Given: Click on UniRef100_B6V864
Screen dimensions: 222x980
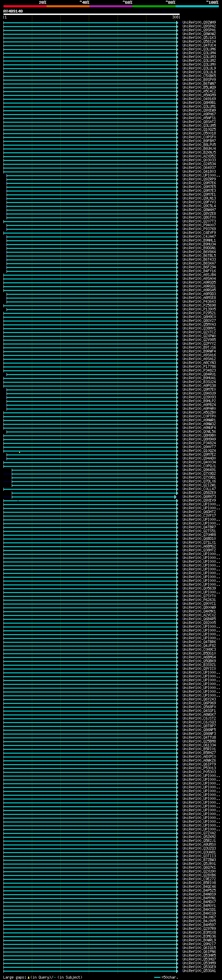Looking at the screenshot, I should (199, 252).
